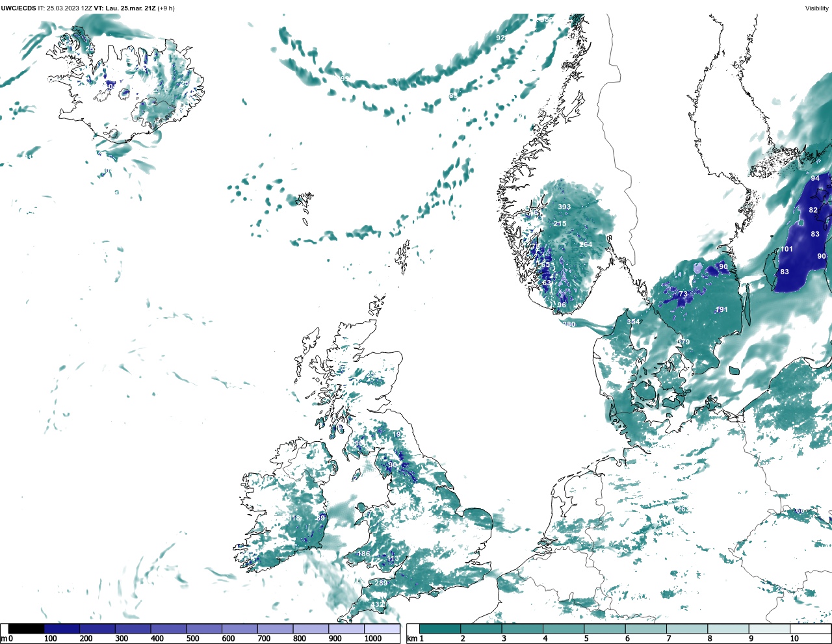Select the '354' value near Skagerrak
The image size is (832, 644).
(x=633, y=322)
